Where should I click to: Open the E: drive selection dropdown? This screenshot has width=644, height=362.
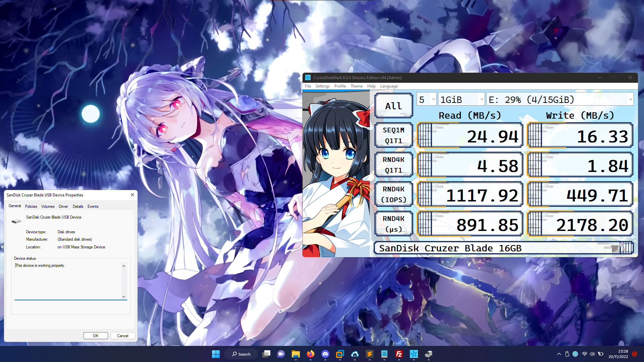point(560,100)
